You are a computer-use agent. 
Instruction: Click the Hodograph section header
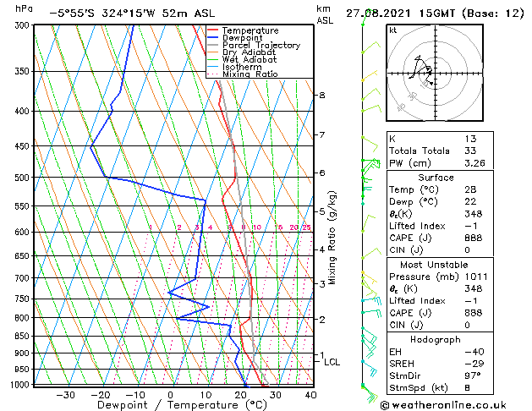pyautogui.click(x=436, y=339)
